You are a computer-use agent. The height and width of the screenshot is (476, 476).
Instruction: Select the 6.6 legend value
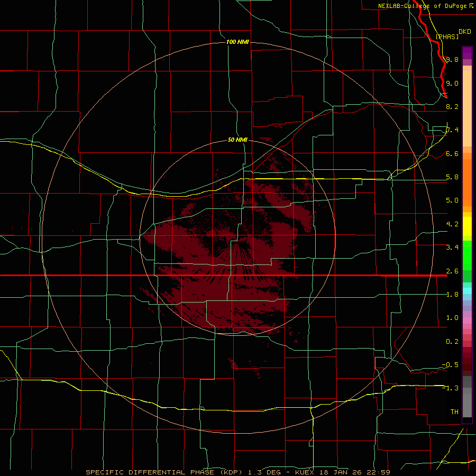click(x=452, y=153)
